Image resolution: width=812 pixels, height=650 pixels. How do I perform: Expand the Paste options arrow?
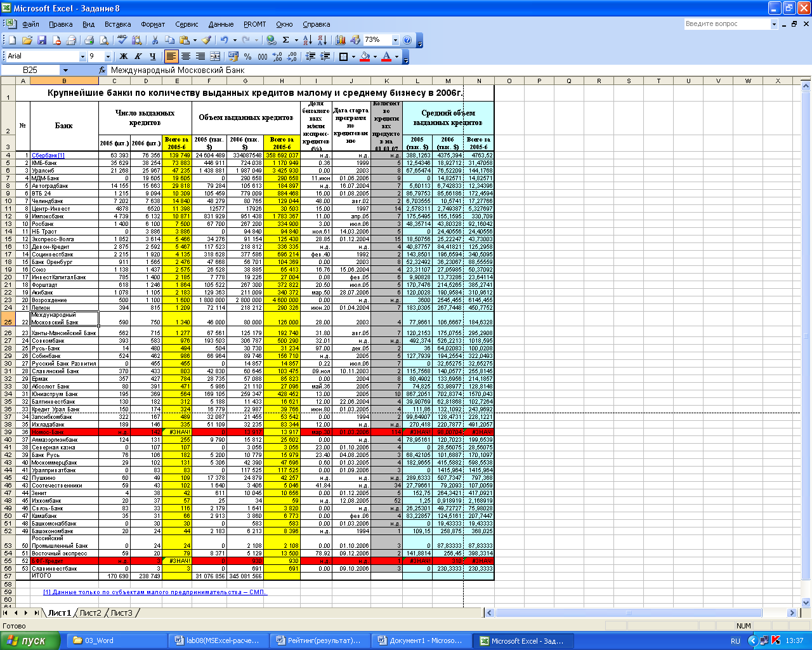tap(194, 40)
